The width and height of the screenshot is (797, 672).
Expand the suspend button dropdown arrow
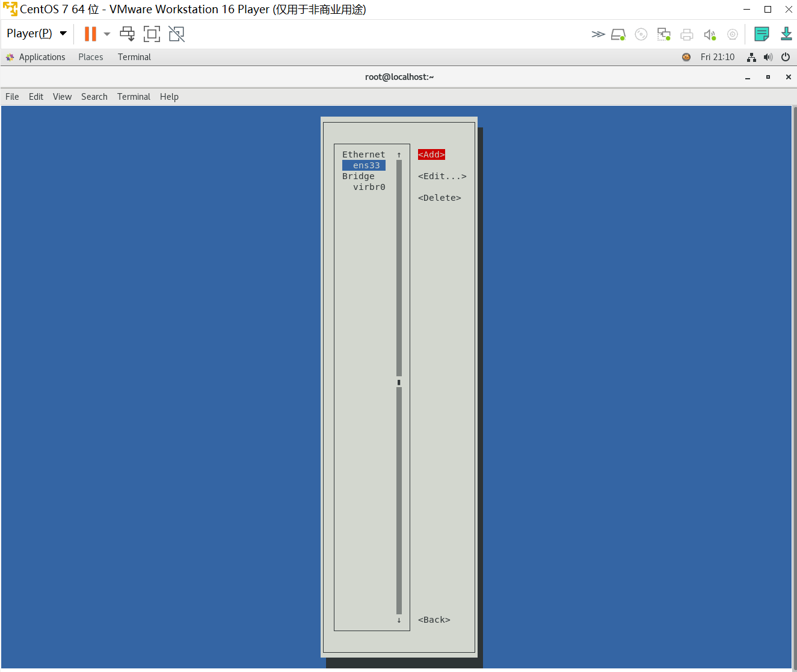tap(106, 34)
